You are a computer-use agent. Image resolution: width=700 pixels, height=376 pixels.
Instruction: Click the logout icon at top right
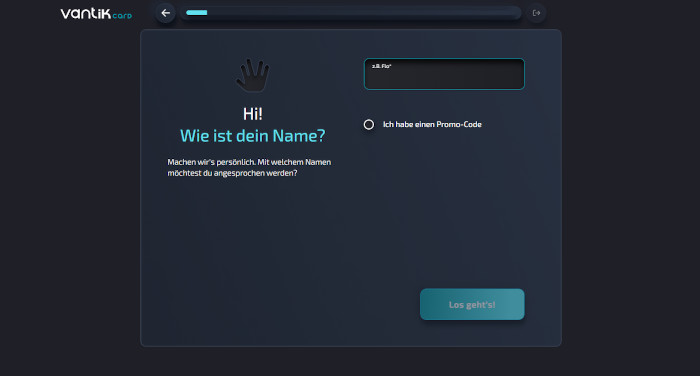click(536, 13)
